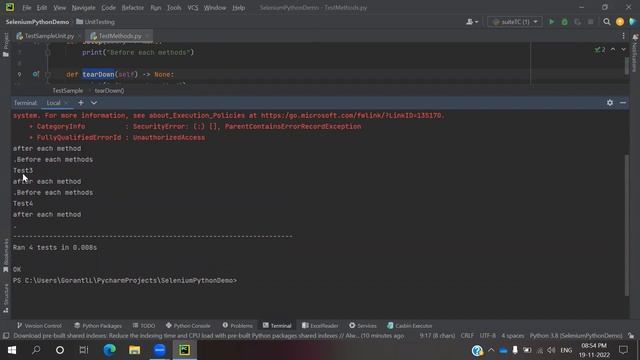640x360 pixels.
Task: Open the Navigate menu
Action: [x=83, y=8]
